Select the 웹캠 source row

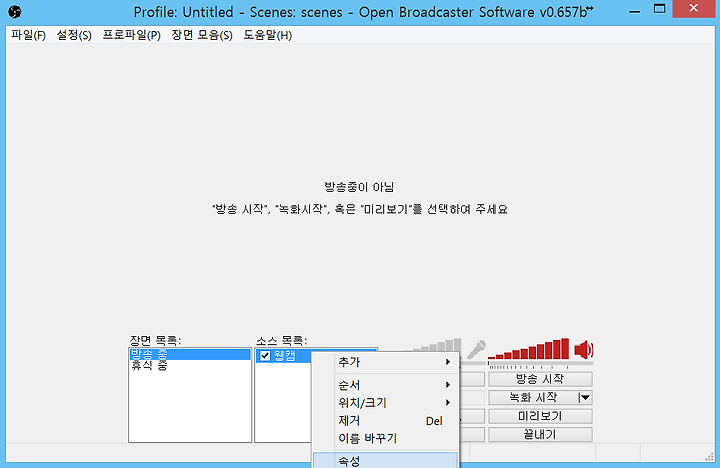284,355
